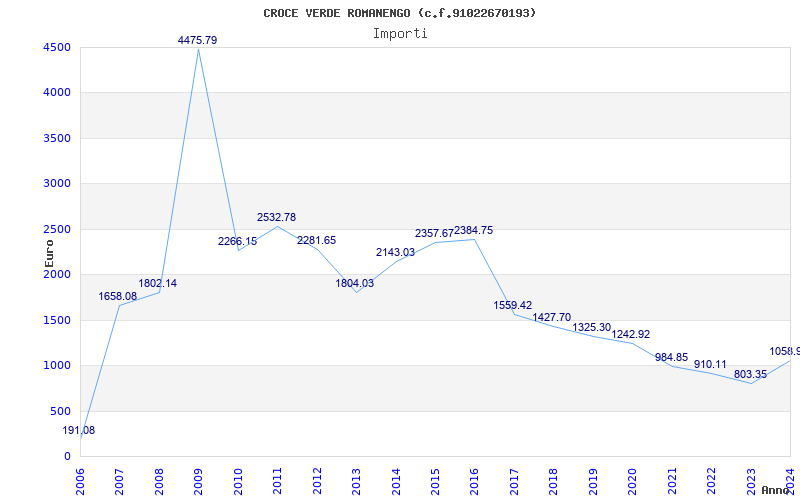The image size is (800, 500).
Task: Click the 2023 year label
Action: pos(751,481)
